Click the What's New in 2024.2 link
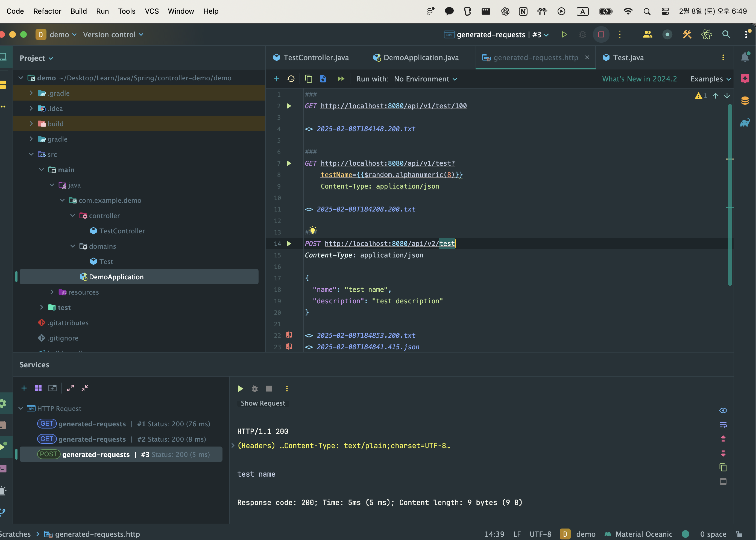 pyautogui.click(x=639, y=79)
